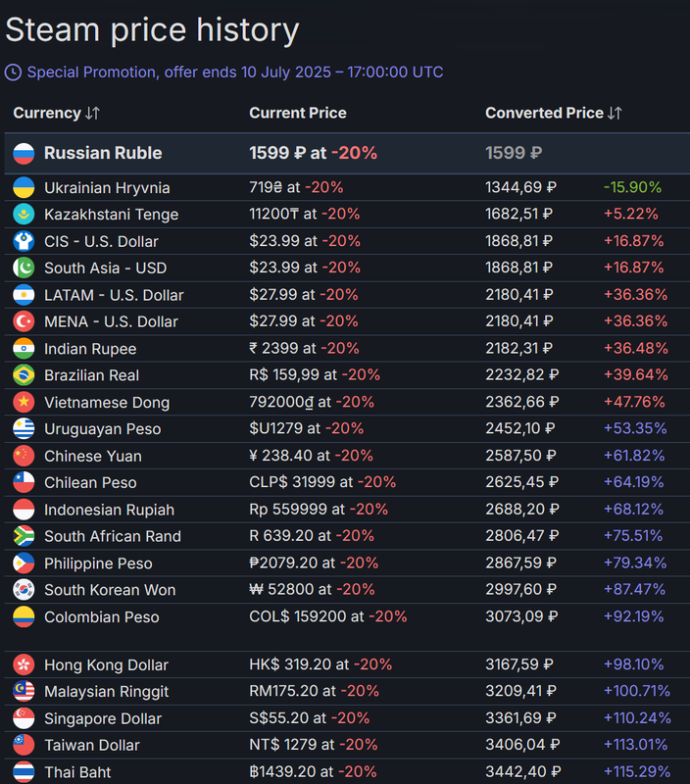Viewport: 690px width, 784px height.
Task: Select the Brazilian Real currency name
Action: (91, 375)
